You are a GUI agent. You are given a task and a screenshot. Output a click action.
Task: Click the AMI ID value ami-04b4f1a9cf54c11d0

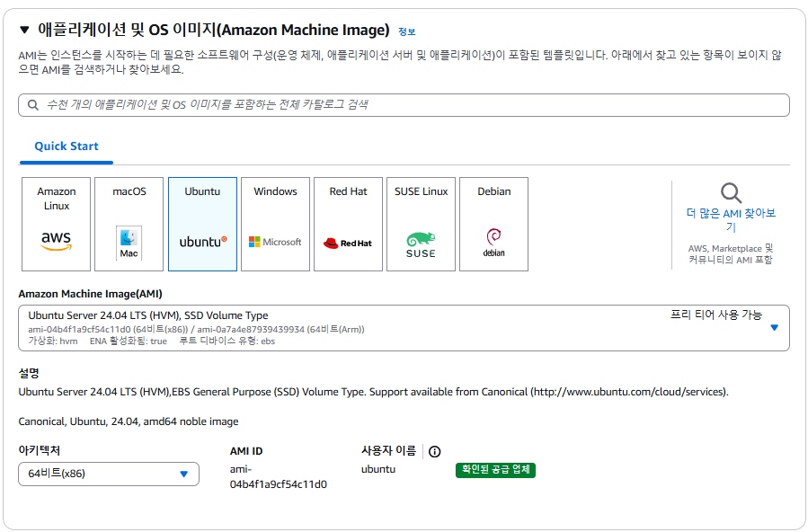coord(279,477)
